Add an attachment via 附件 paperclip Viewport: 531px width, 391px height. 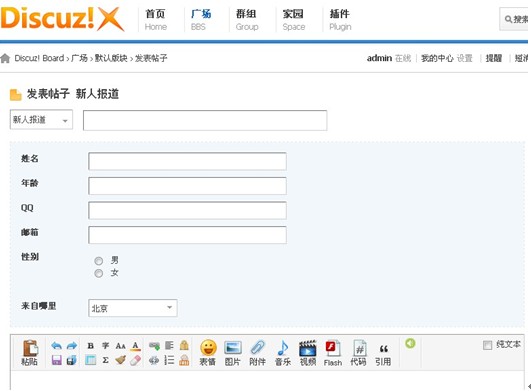258,352
